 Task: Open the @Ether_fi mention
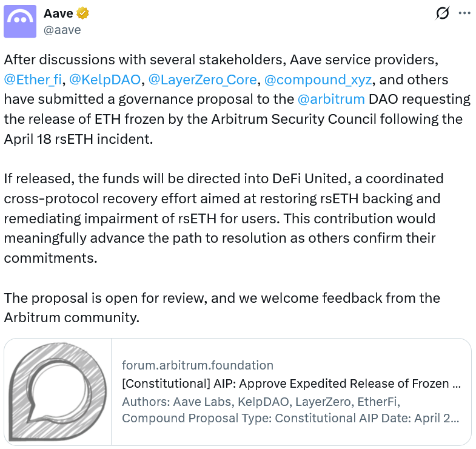pos(33,79)
